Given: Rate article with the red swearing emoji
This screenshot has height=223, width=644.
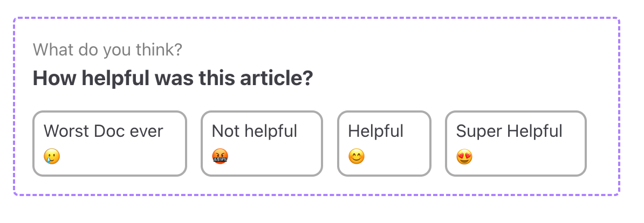Looking at the screenshot, I should click(x=220, y=157).
